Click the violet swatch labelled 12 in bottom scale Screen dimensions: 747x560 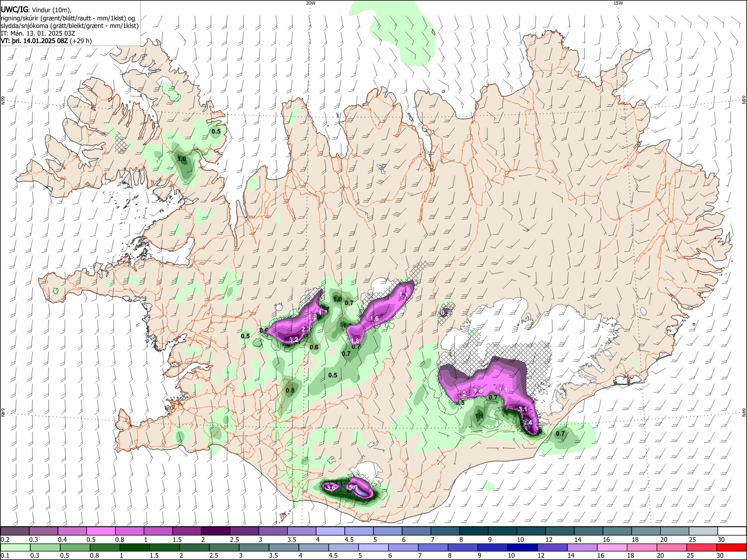[x=552, y=547]
